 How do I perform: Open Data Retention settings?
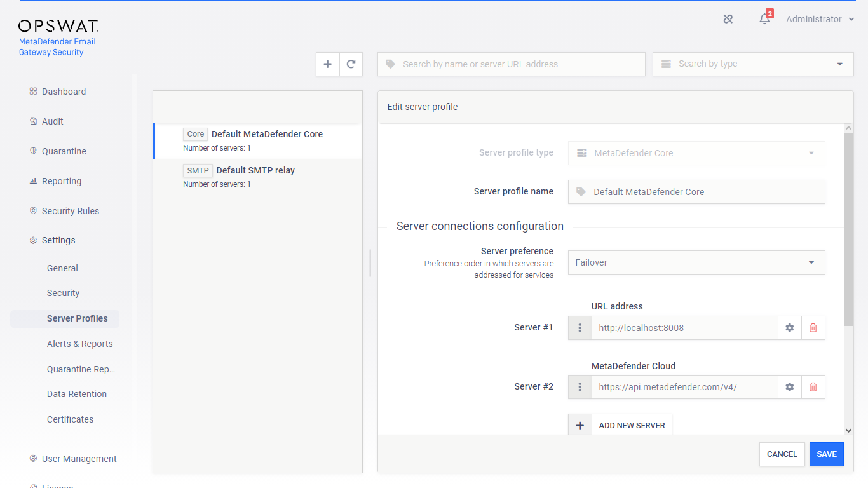(x=77, y=394)
